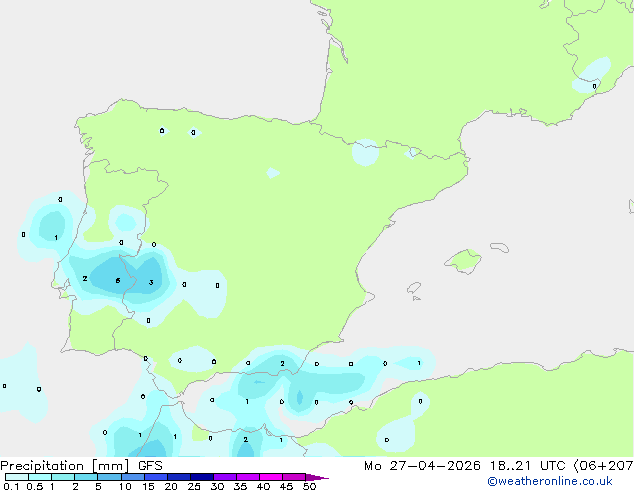Click the 'Precipitation [mm]' title text
634x490 pixels.
point(65,466)
